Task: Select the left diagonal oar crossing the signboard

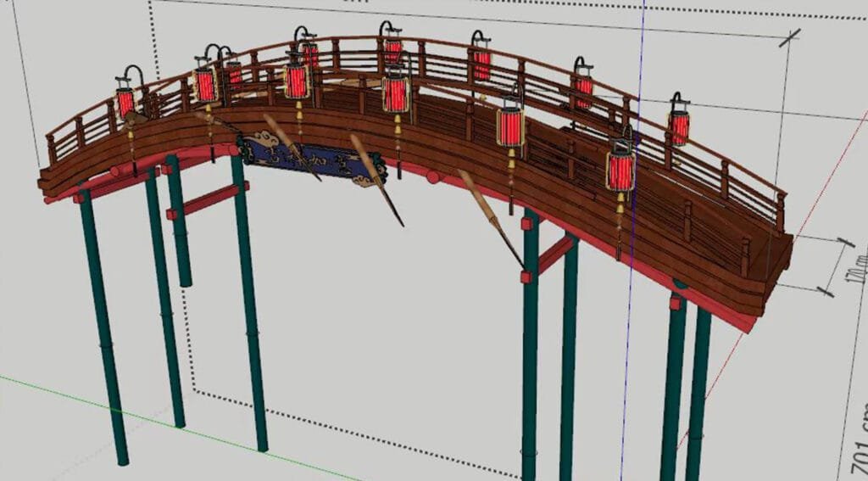Action: [x=292, y=148]
